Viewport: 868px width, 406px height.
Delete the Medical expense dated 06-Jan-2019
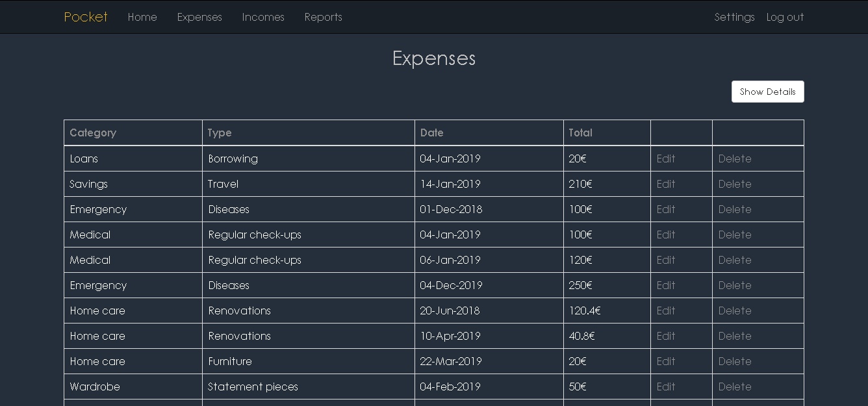(x=735, y=260)
